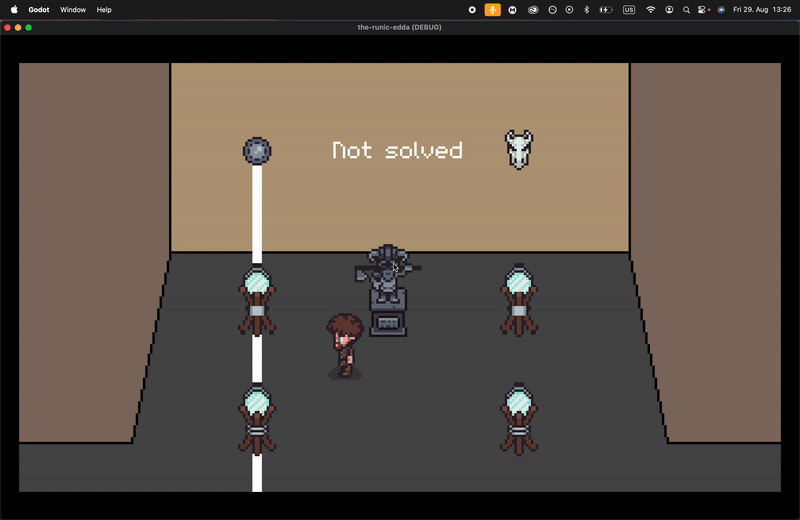Open the Apple menu
The height and width of the screenshot is (520, 800).
coord(14,9)
